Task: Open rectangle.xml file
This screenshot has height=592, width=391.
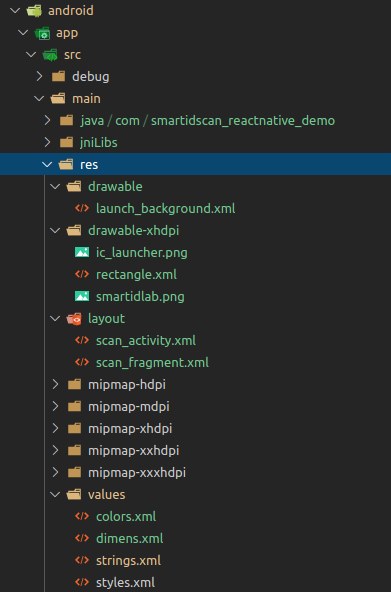Action: [x=136, y=274]
